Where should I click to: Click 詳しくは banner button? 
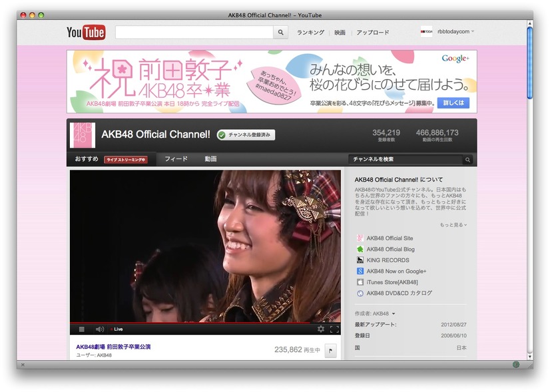[453, 102]
